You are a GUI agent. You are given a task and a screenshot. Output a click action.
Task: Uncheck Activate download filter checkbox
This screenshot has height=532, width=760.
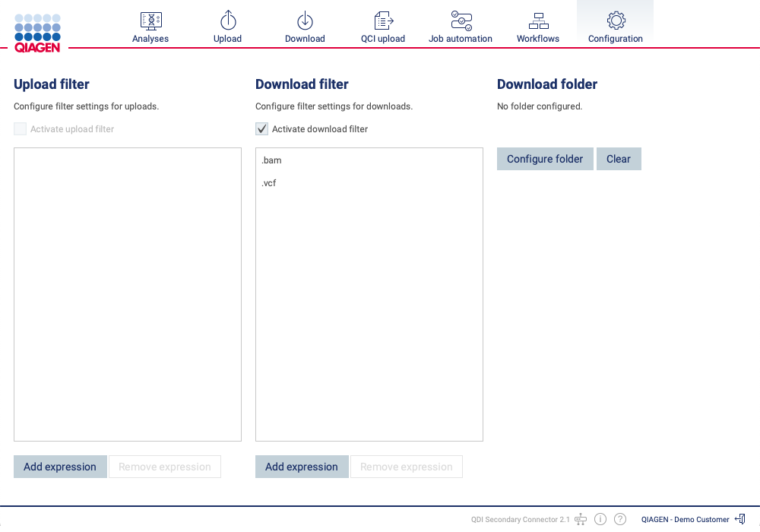pos(262,129)
